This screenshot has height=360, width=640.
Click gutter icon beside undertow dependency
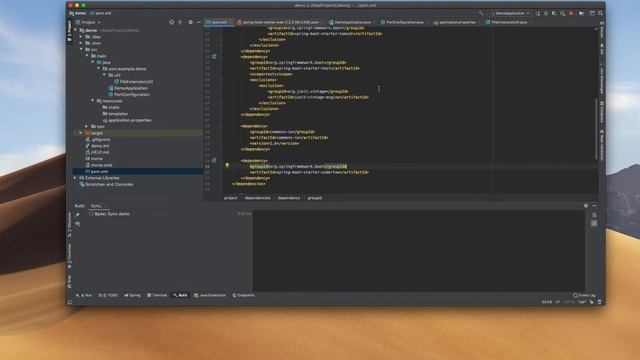214,160
